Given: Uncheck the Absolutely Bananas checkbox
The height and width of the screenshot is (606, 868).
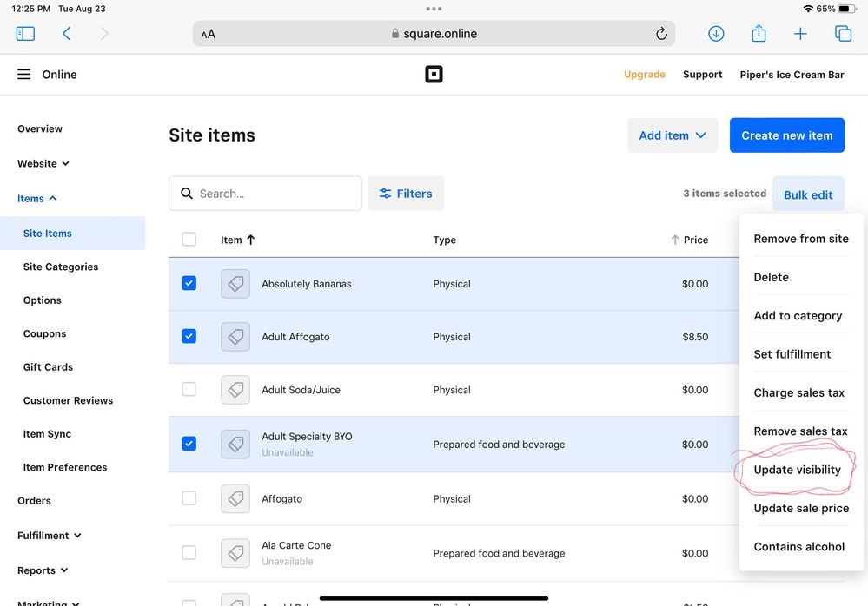Looking at the screenshot, I should point(189,283).
